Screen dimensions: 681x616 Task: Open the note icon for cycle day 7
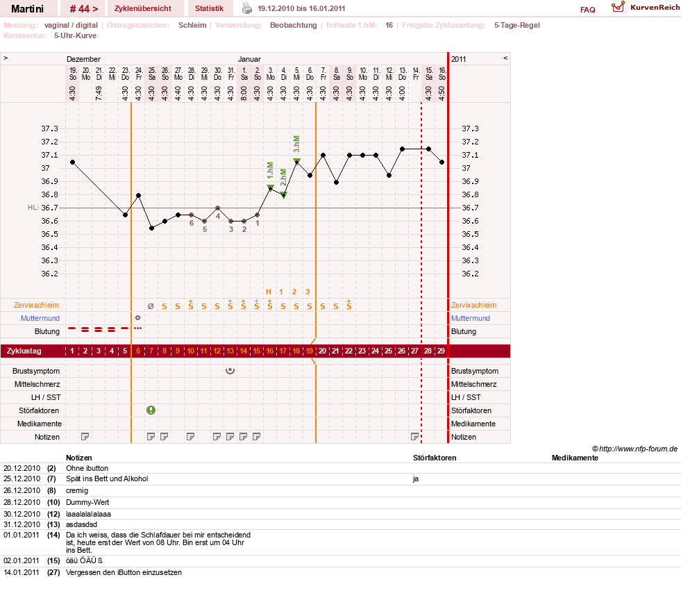point(151,437)
